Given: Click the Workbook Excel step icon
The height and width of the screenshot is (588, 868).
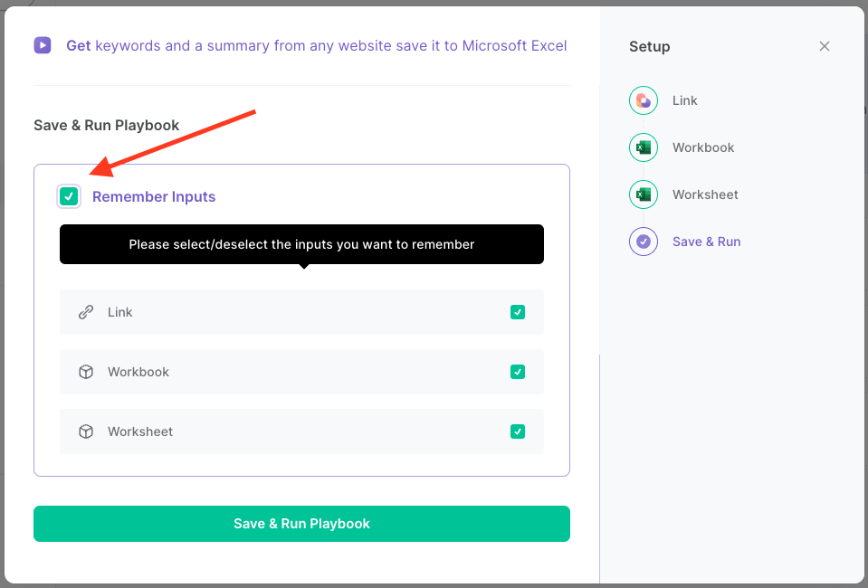Looking at the screenshot, I should pyautogui.click(x=644, y=147).
